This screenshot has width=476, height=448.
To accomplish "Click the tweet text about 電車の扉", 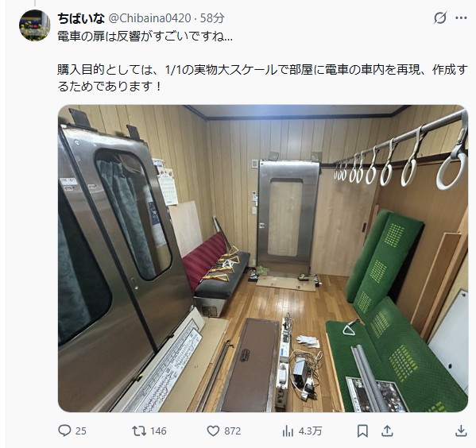I will tap(145, 37).
